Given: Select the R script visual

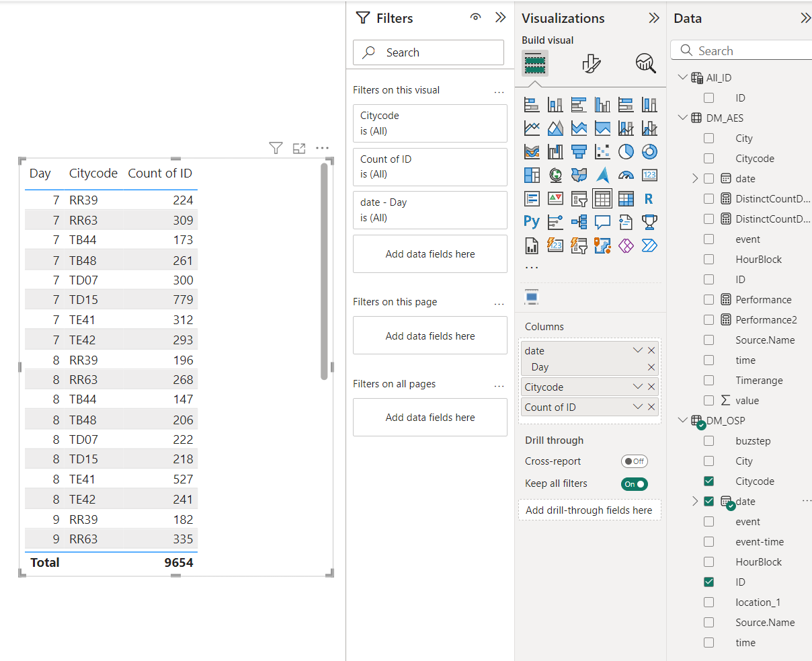Looking at the screenshot, I should 649,198.
